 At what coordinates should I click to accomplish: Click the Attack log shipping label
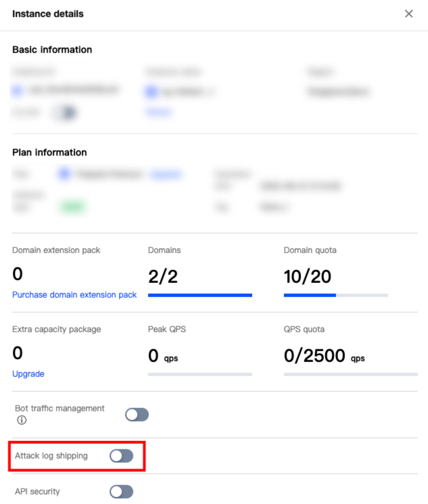tap(51, 456)
